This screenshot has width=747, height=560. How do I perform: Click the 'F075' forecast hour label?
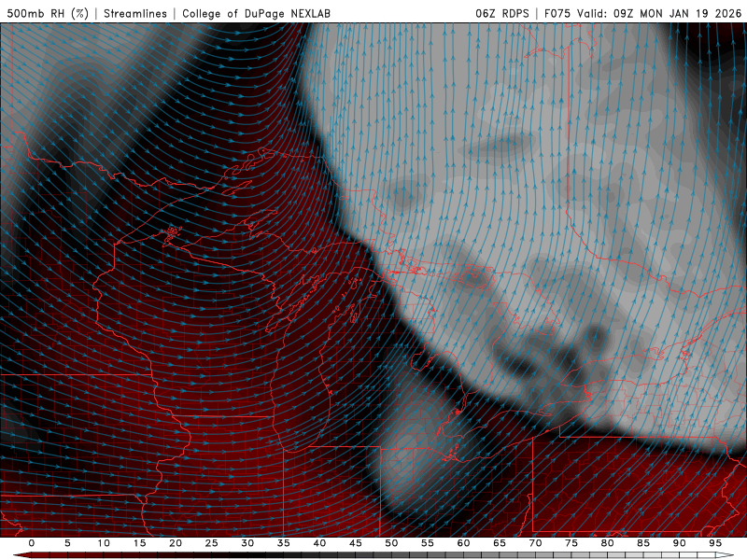(557, 13)
